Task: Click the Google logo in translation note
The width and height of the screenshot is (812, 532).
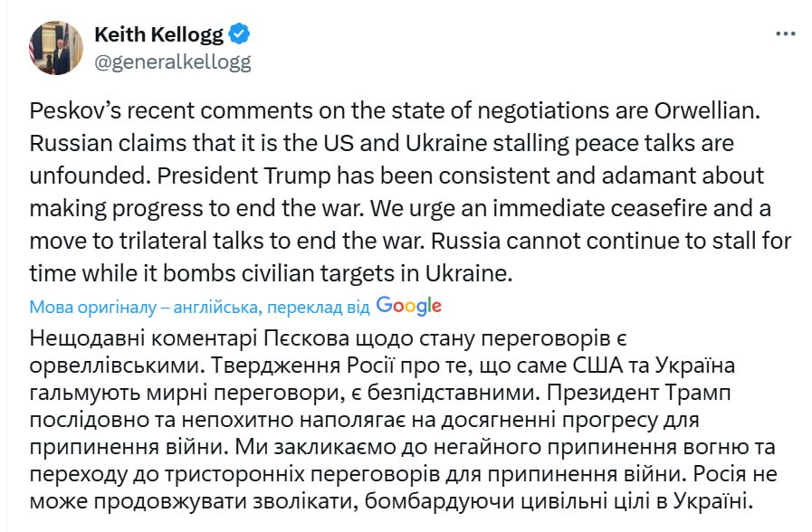Action: tap(409, 306)
